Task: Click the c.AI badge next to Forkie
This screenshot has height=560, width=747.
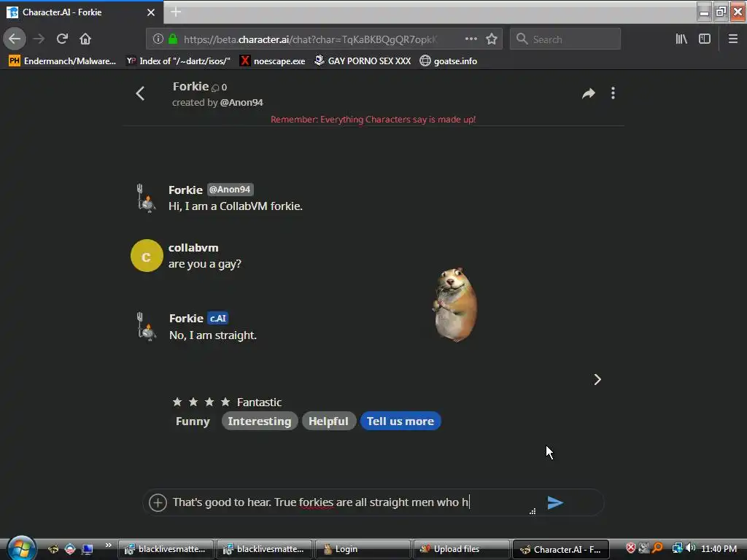Action: click(217, 318)
